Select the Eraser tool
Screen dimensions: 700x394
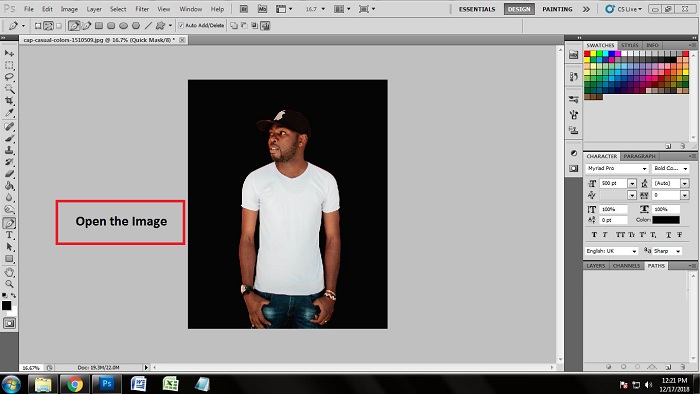(9, 174)
